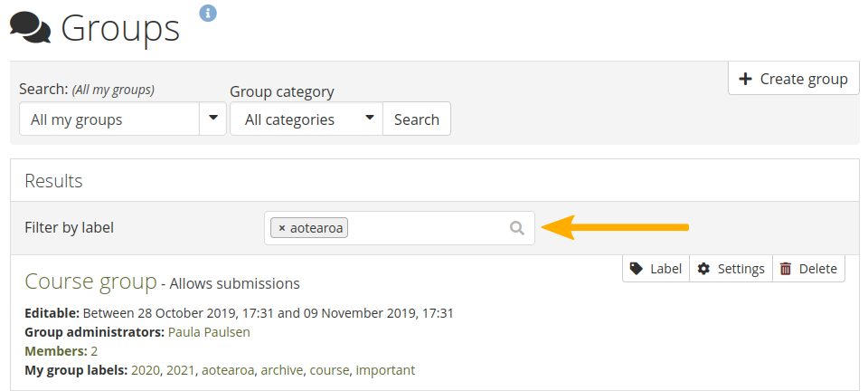Click the All my groups search field
Viewport: 868px width, 391px height.
(108, 119)
